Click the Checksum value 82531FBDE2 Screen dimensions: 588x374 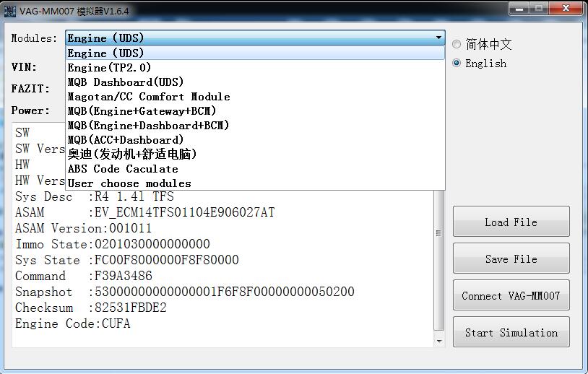coord(130,308)
